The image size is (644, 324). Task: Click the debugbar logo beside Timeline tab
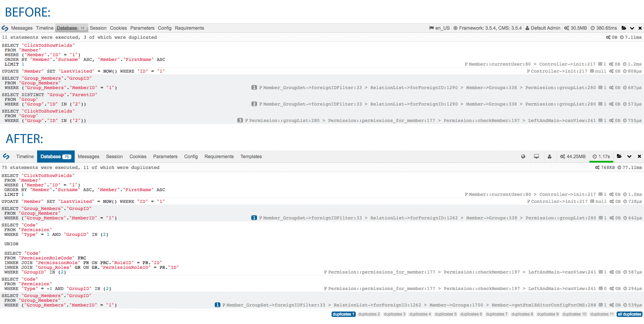pos(6,156)
